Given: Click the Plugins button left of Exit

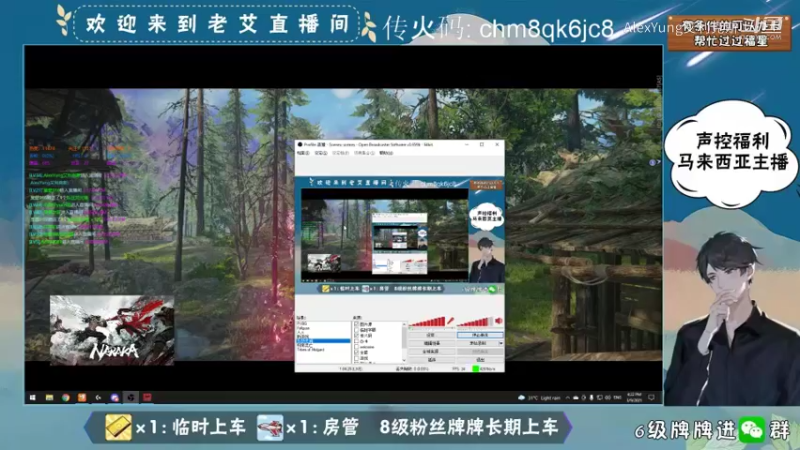Looking at the screenshot, I should coord(432,360).
